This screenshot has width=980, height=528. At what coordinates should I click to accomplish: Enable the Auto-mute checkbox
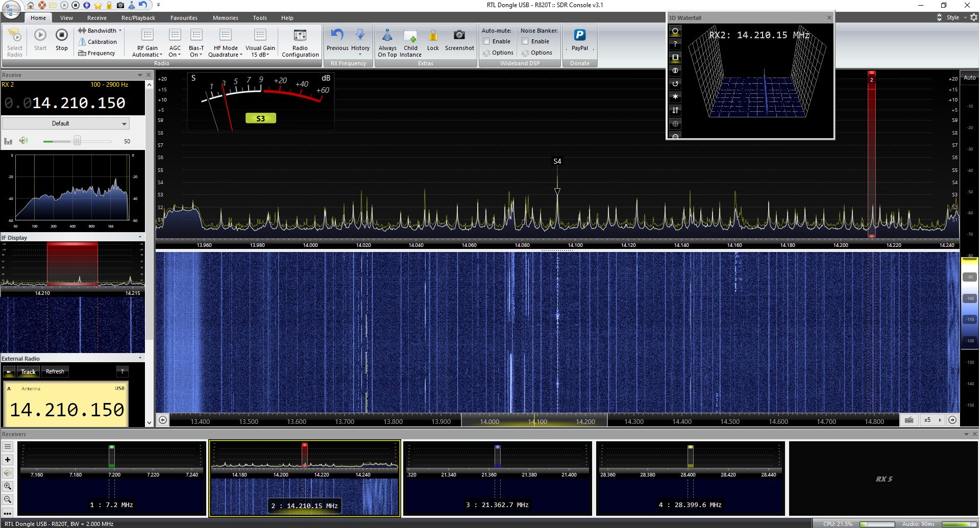pyautogui.click(x=486, y=41)
